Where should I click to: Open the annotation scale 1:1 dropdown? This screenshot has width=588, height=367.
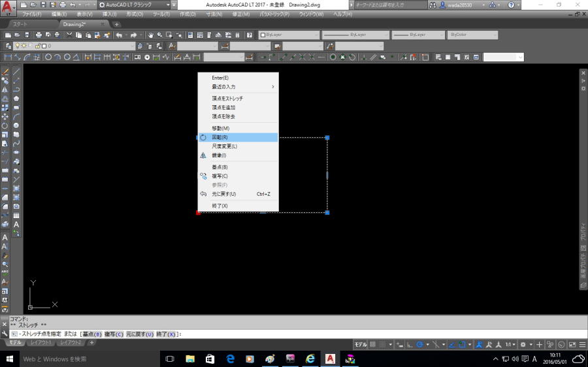pyautogui.click(x=510, y=345)
